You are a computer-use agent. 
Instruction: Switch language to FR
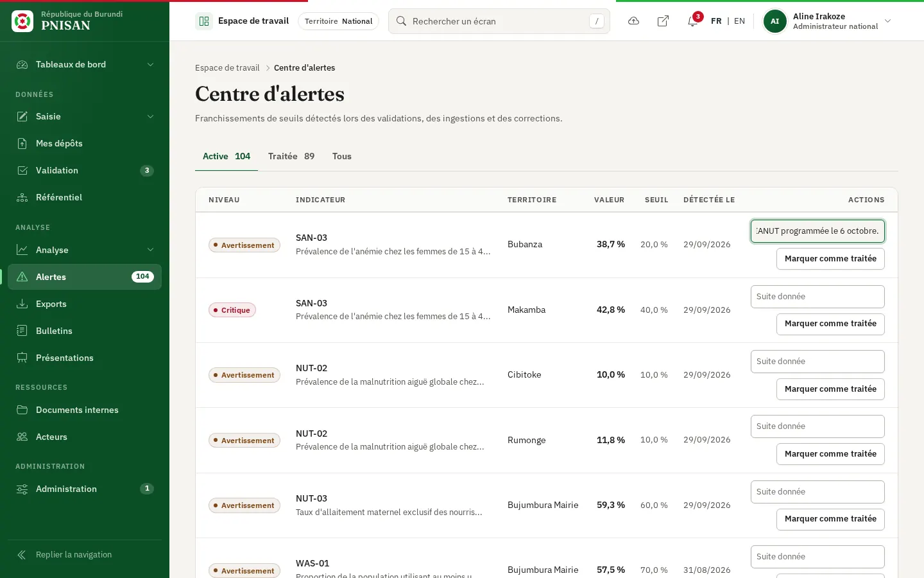tap(716, 21)
